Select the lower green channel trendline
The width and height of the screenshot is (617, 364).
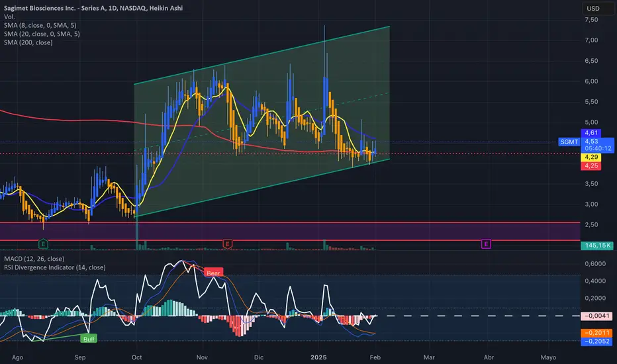(261, 187)
